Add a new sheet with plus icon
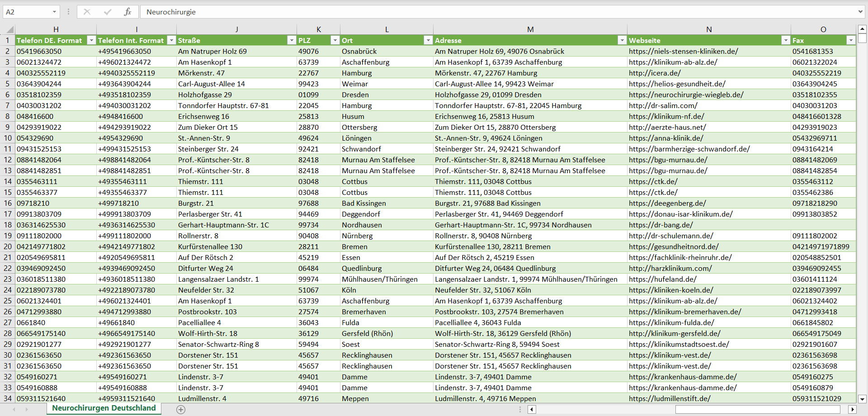 [x=181, y=410]
